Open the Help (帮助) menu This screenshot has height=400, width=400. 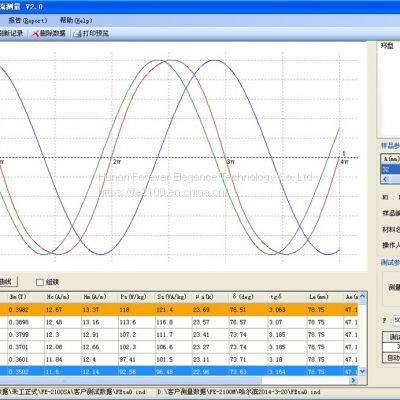click(76, 20)
